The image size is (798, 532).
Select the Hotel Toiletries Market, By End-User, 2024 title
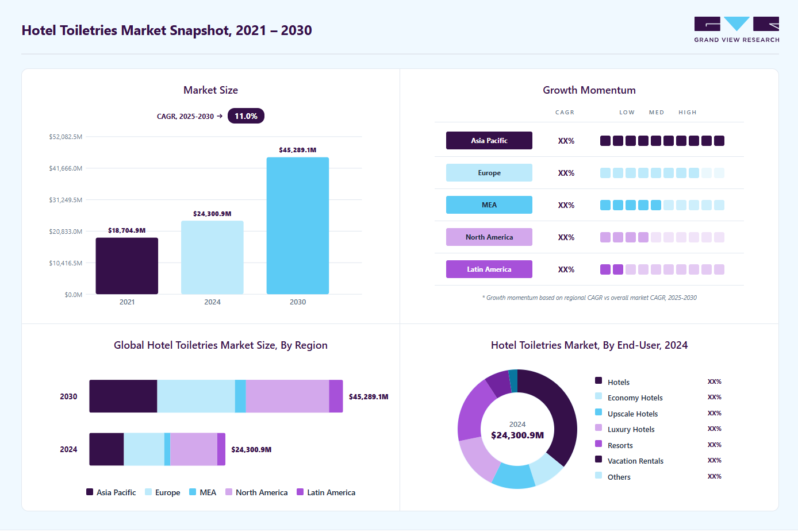589,345
